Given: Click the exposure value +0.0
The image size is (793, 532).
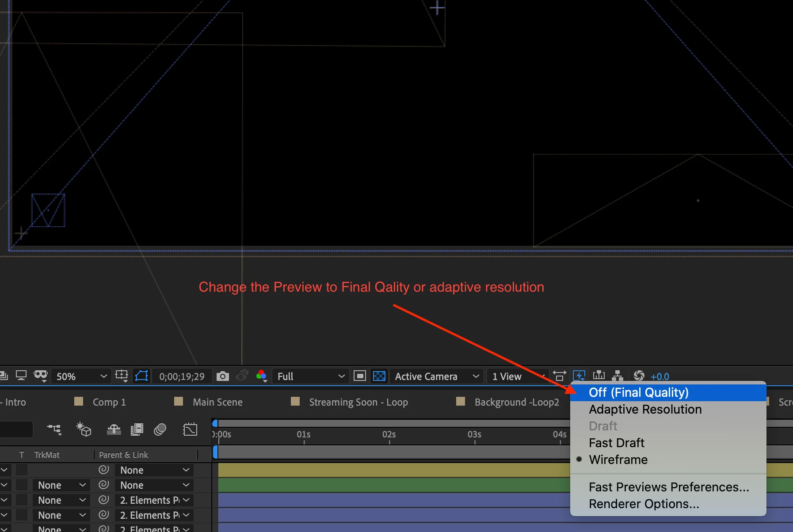Looking at the screenshot, I should 660,376.
